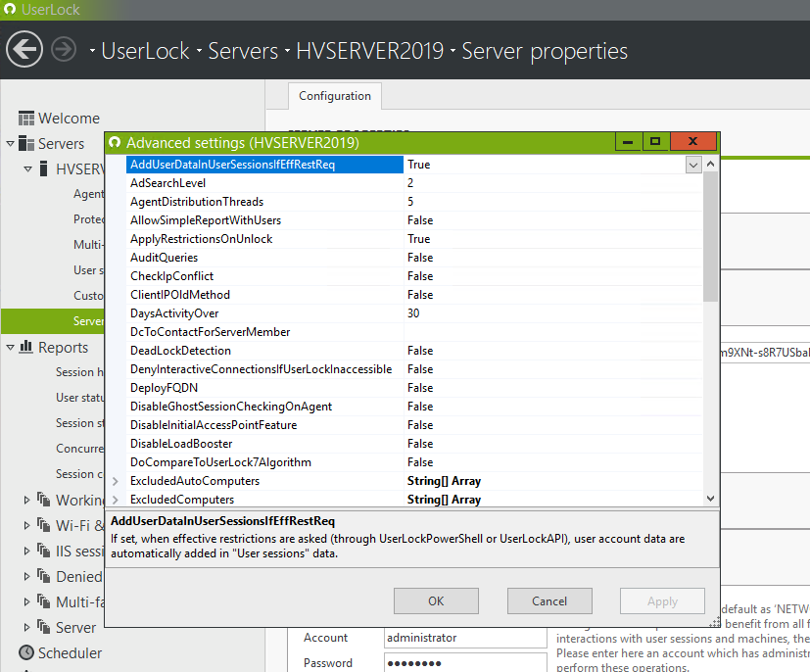Image resolution: width=810 pixels, height=672 pixels.
Task: Click the Password input field
Action: (x=465, y=663)
